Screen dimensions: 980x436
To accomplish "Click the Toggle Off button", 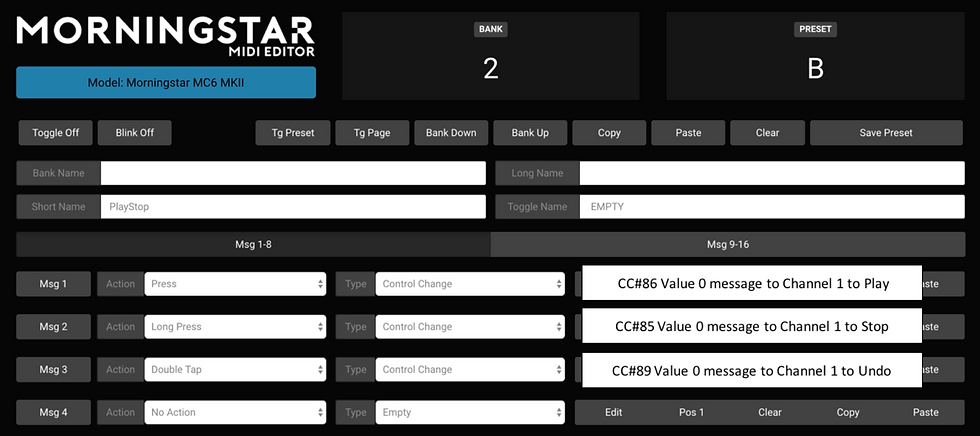I will 56,132.
